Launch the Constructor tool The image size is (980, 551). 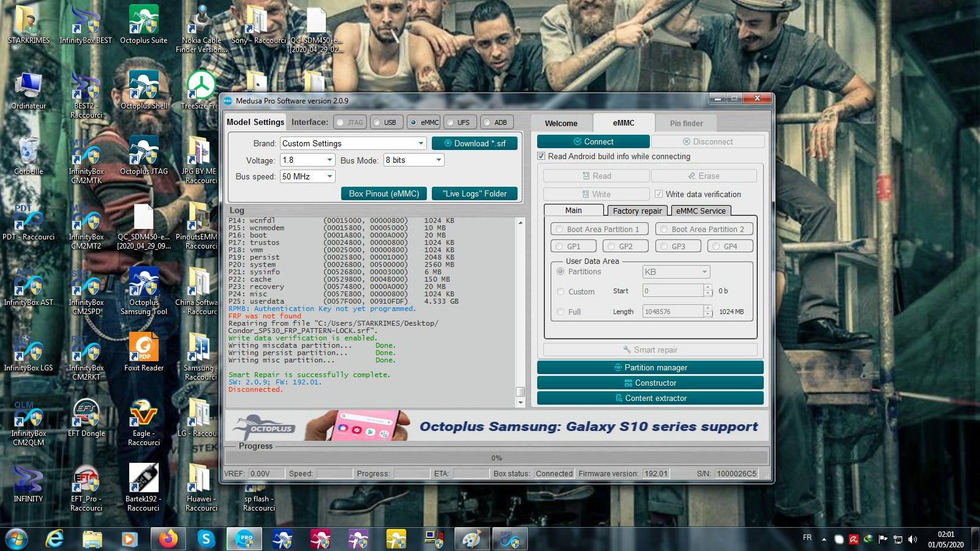(650, 382)
